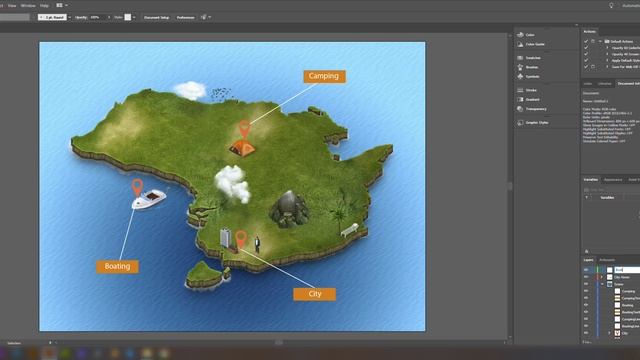
Task: Click the layer name edit field
Action: point(627,270)
